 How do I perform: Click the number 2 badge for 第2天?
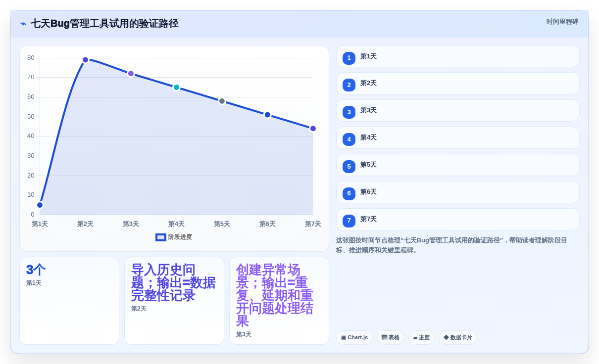click(349, 85)
